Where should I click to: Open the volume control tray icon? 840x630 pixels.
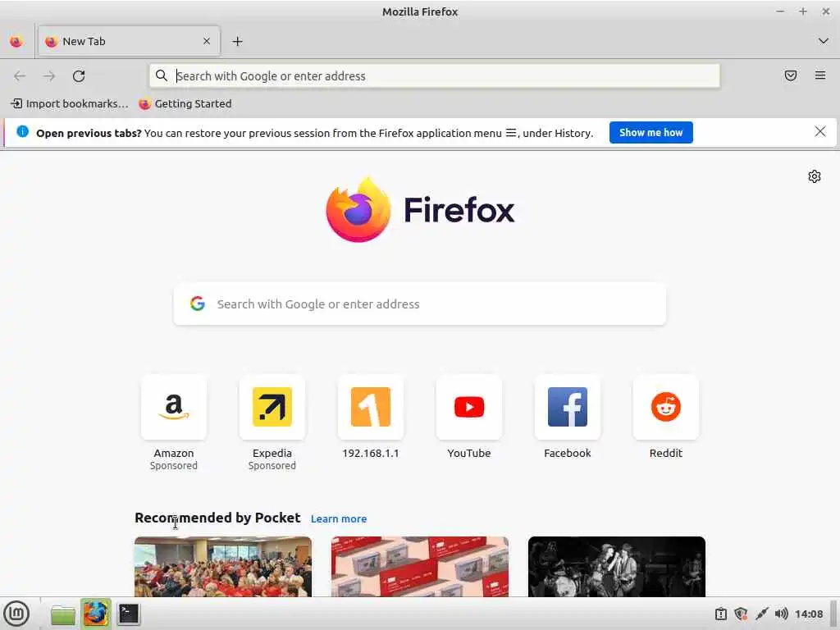click(781, 614)
